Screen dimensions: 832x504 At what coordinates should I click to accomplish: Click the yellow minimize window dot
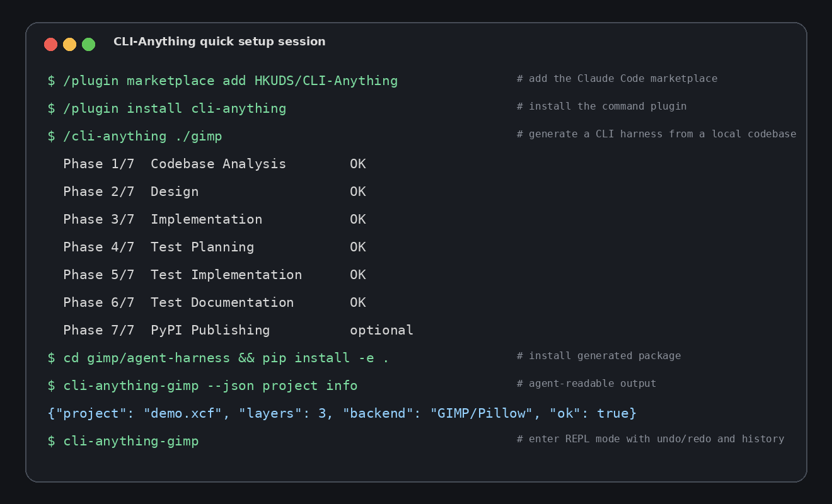70,44
